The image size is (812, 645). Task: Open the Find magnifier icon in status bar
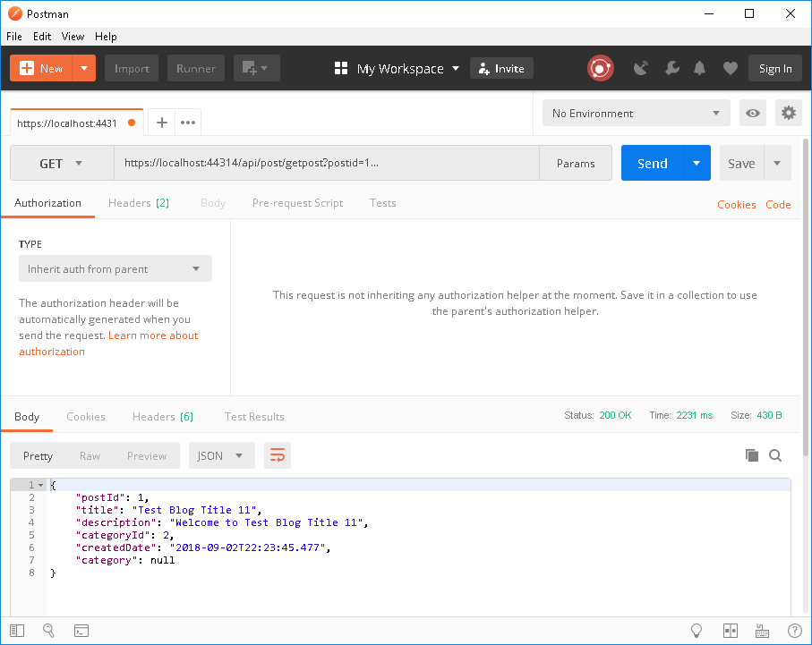(x=48, y=630)
